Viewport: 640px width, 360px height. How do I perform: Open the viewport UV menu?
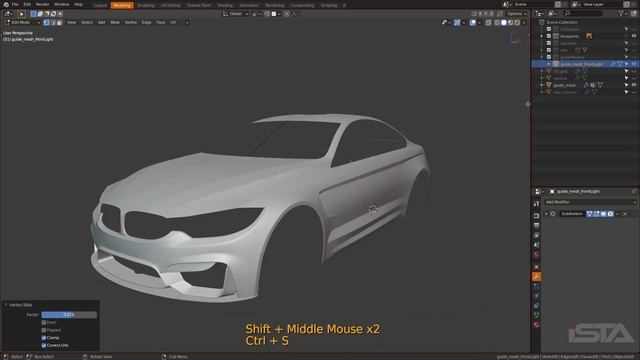pos(173,22)
